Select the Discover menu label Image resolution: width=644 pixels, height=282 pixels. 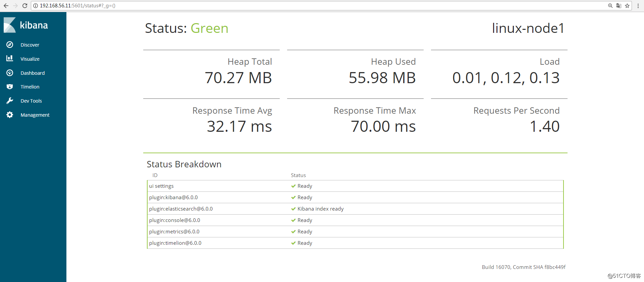[30, 45]
